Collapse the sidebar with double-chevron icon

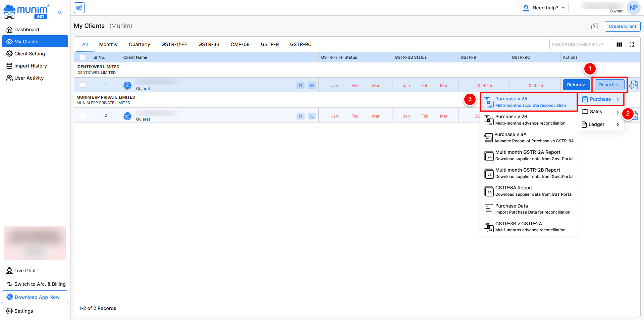coord(60,12)
